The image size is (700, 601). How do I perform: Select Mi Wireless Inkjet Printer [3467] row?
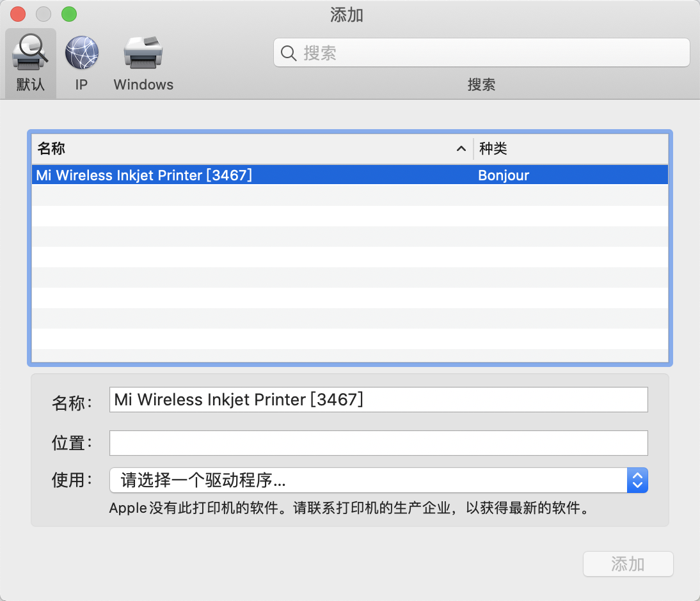(350, 175)
